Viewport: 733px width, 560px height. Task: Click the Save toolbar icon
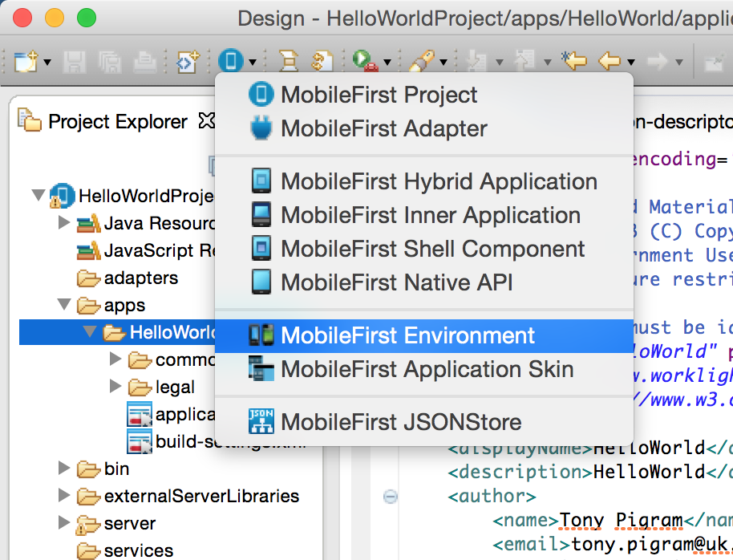point(75,61)
